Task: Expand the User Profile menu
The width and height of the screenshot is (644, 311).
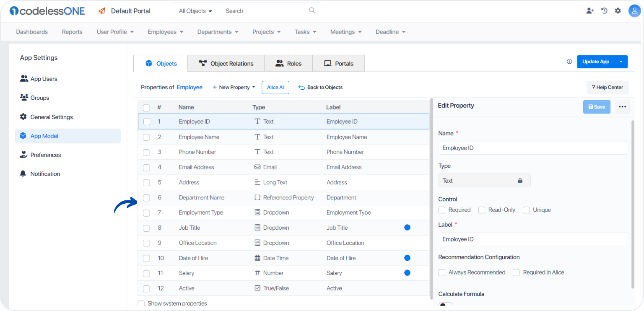Action: click(115, 32)
